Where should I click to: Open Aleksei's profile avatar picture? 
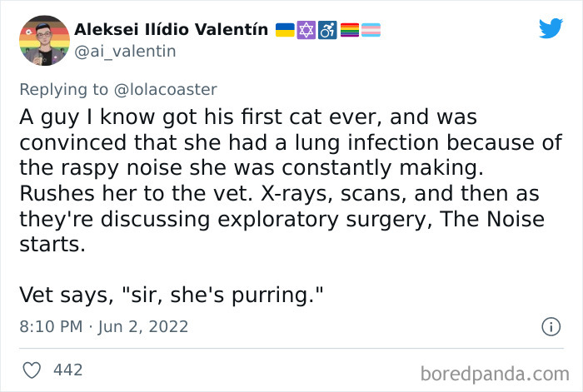pos(42,40)
